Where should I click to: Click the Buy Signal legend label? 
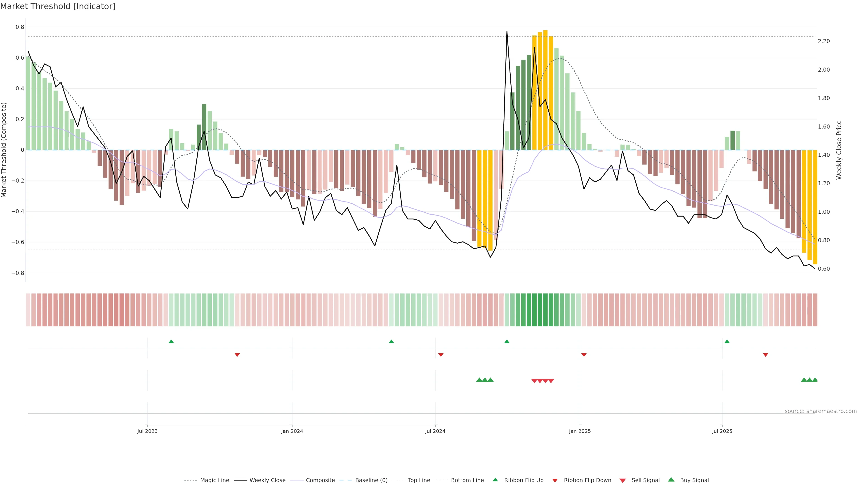pyautogui.click(x=694, y=480)
